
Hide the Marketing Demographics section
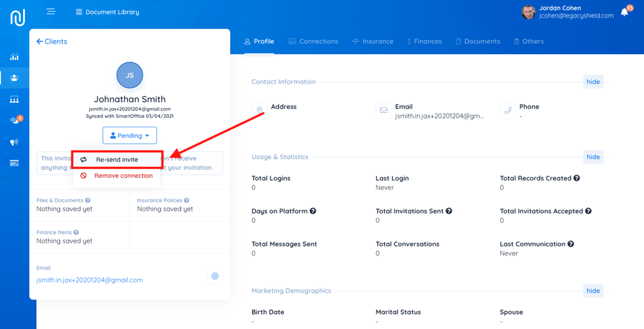[593, 291]
